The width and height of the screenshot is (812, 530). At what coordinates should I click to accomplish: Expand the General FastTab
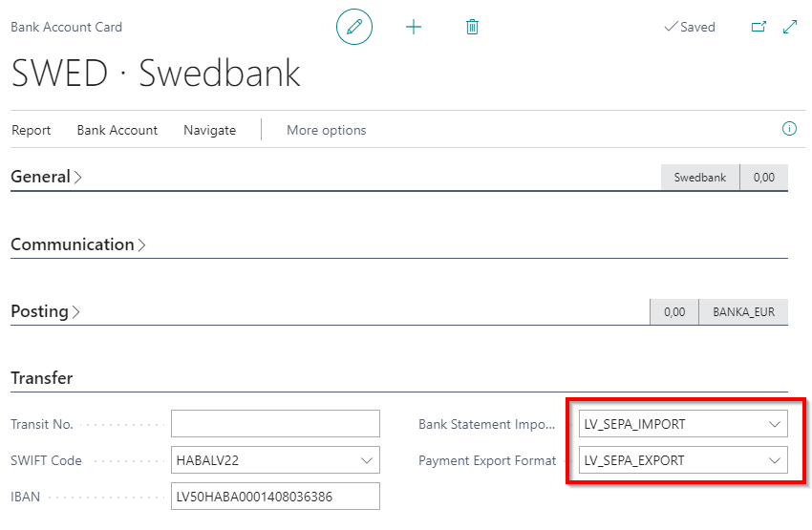46,177
